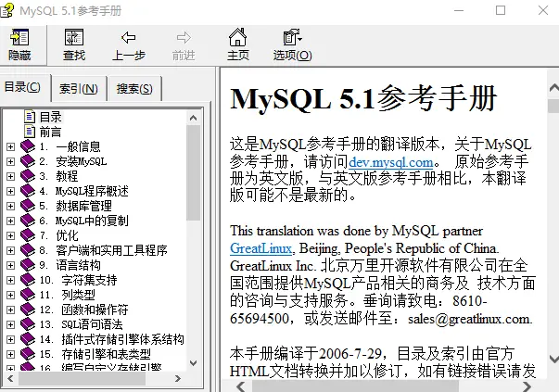
Task: Select the SQL语句语法 topic
Action: [93, 324]
